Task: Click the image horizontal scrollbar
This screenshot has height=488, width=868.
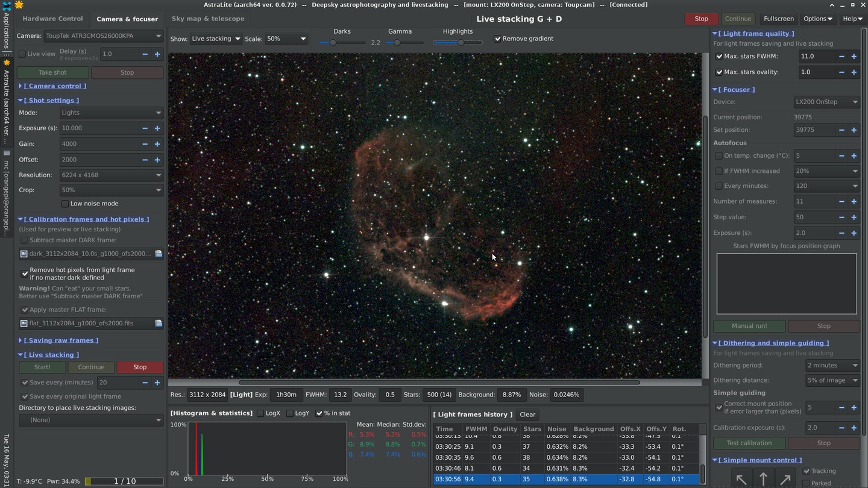Action: [439, 382]
